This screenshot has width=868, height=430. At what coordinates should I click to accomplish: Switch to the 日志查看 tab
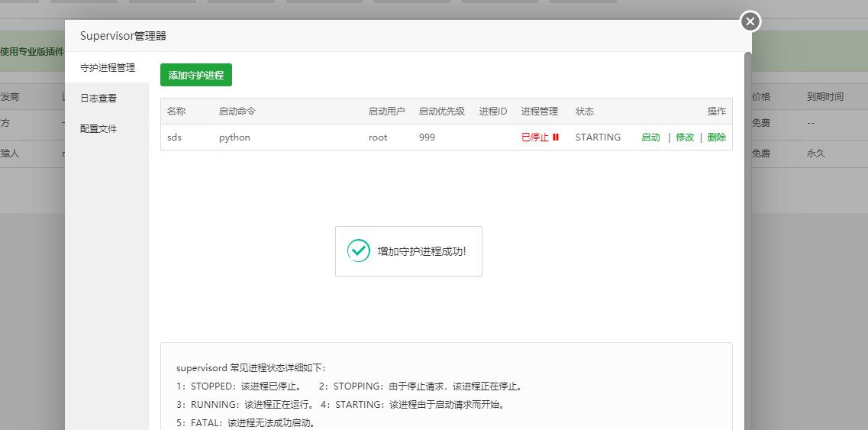tap(98, 98)
